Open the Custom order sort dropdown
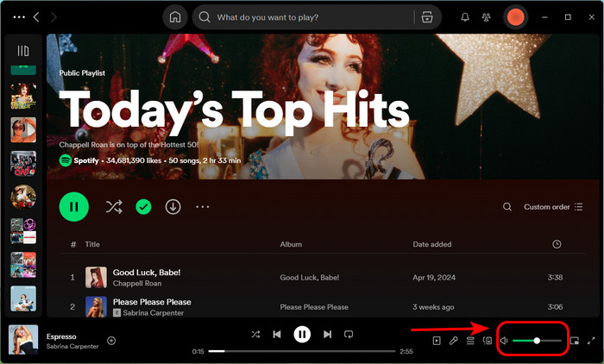Image resolution: width=604 pixels, height=364 pixels. pyautogui.click(x=553, y=207)
